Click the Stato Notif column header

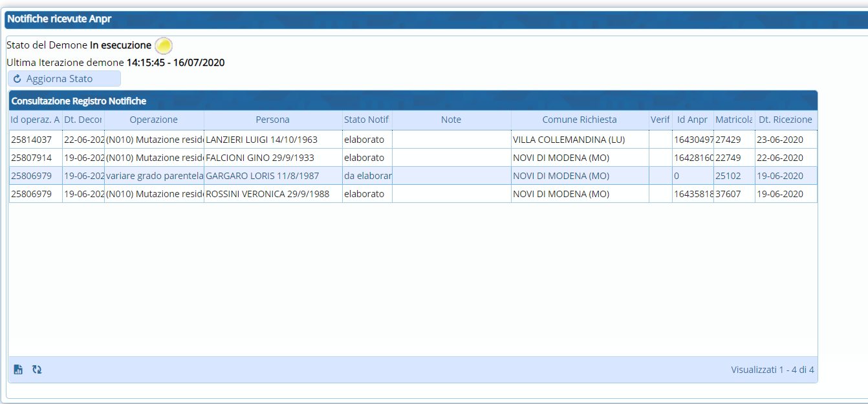tap(366, 120)
